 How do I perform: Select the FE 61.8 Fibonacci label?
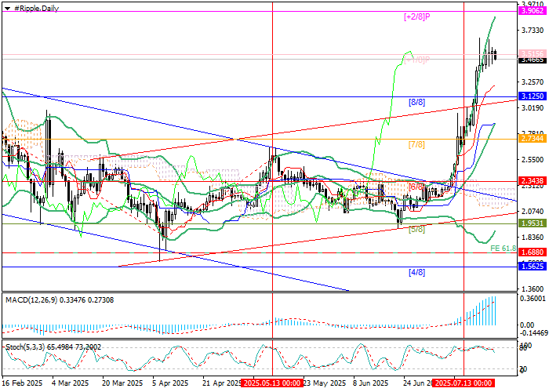click(501, 249)
